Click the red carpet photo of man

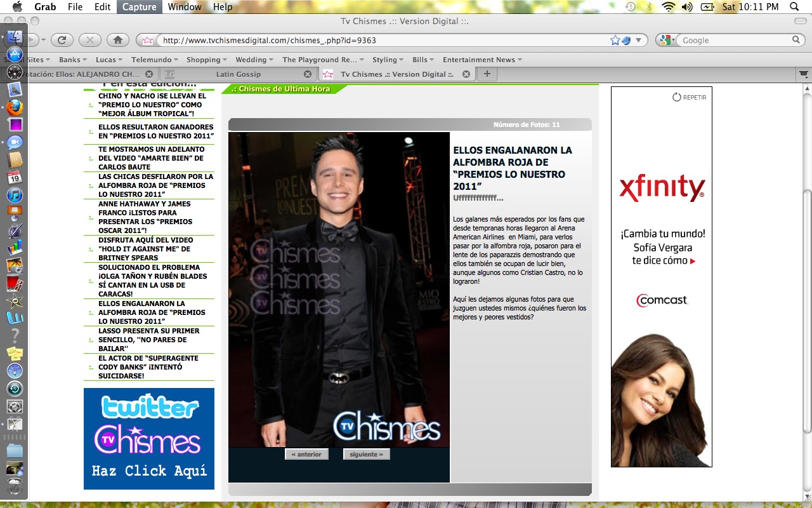coord(339,290)
